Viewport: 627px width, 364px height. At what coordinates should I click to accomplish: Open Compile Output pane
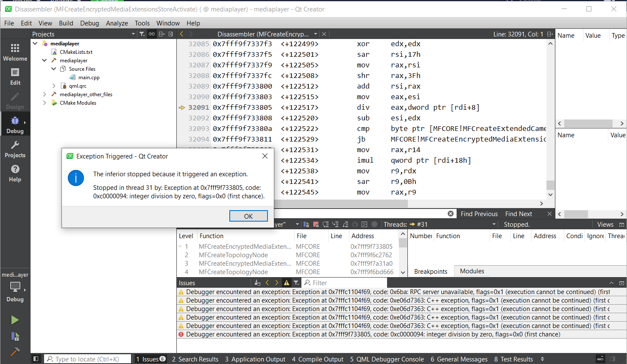pyautogui.click(x=318, y=359)
